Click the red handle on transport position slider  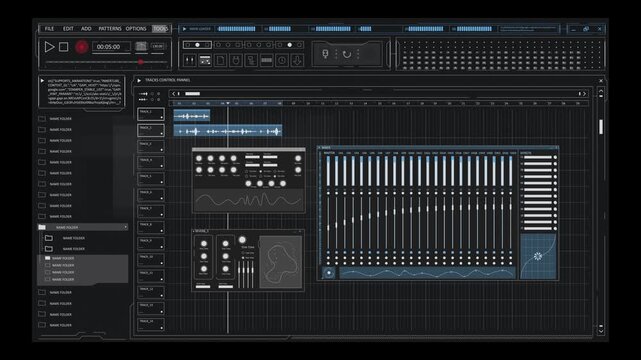click(140, 62)
